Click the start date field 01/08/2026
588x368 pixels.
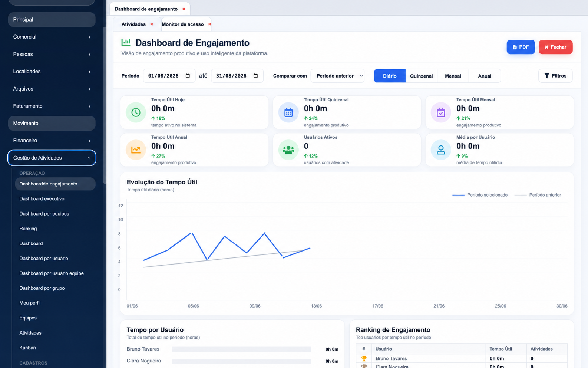tap(169, 76)
